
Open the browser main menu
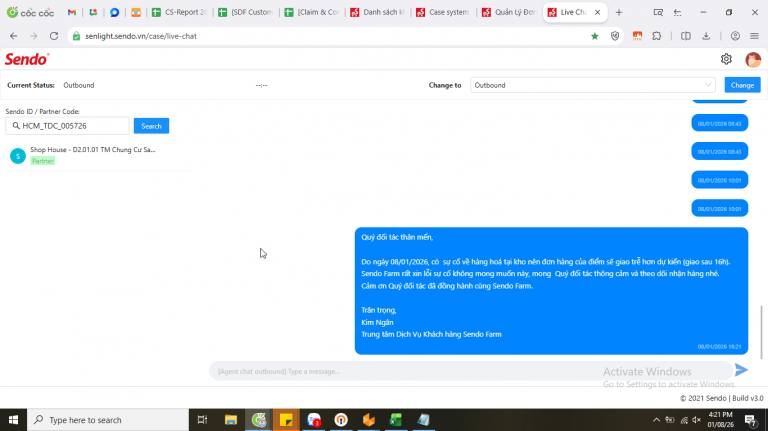754,36
